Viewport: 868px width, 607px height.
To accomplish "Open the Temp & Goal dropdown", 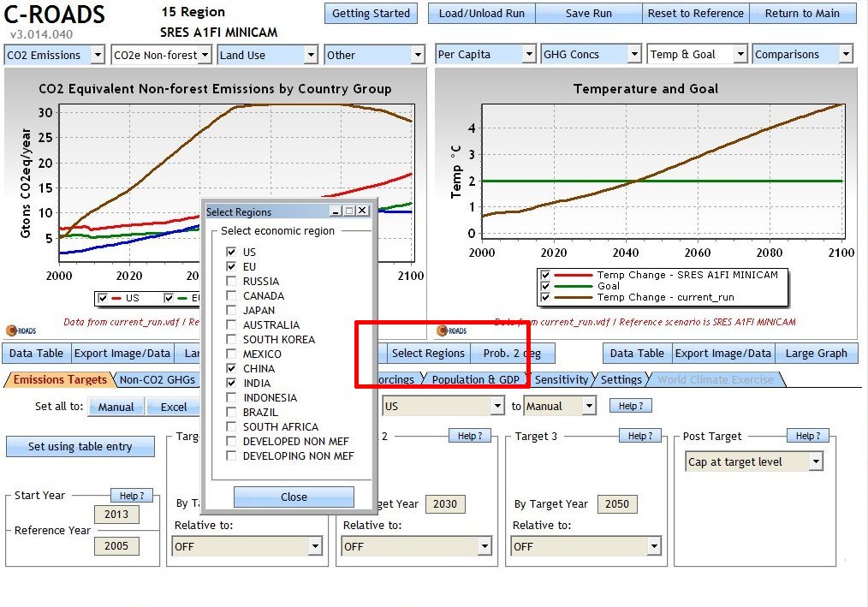I will 698,54.
